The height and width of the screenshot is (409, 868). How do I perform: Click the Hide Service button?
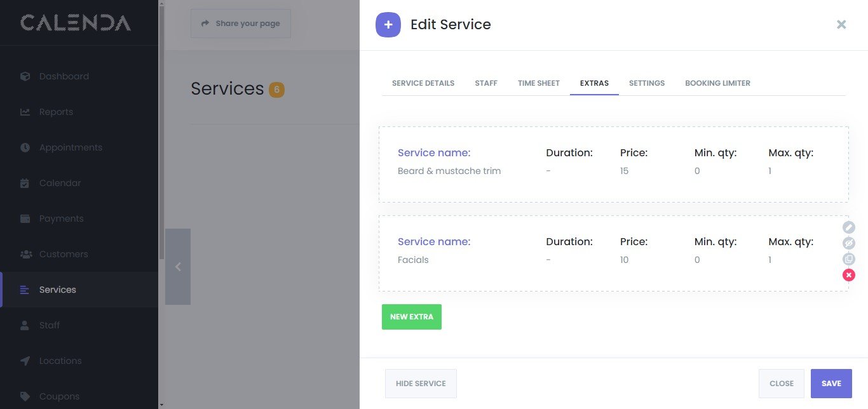tap(421, 384)
